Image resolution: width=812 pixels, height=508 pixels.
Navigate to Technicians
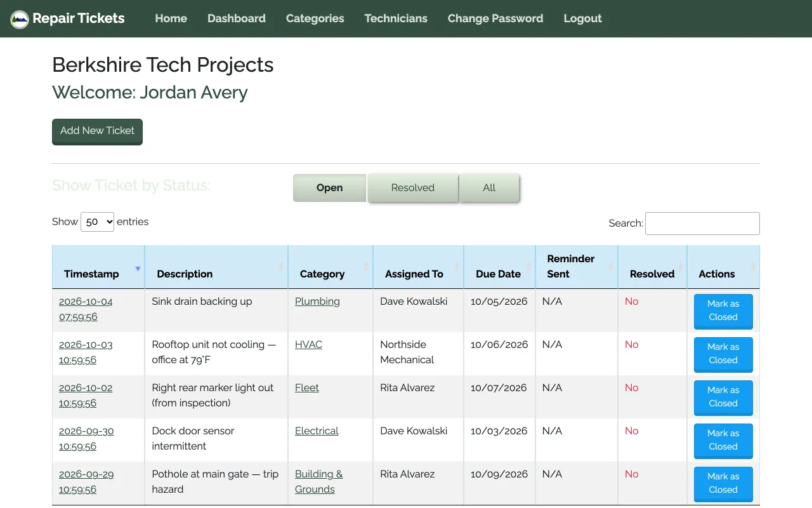coord(396,18)
